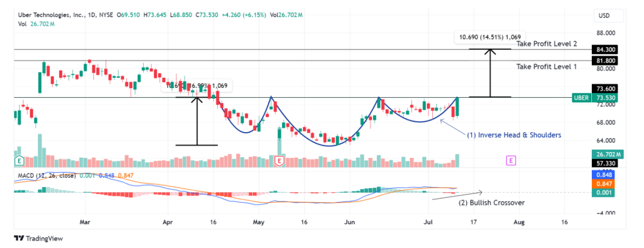Screen dimensions: 644x248
Task: Click the 64.000 price axis value
Action: (606, 140)
